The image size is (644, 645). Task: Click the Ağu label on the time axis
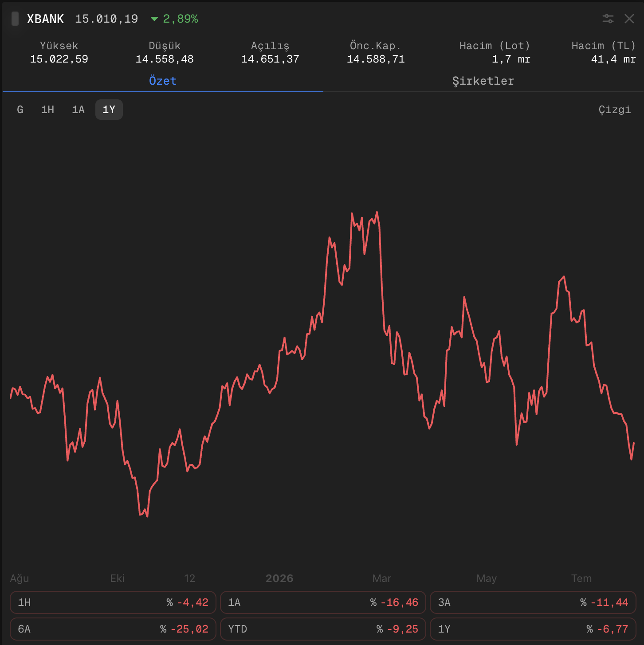[20, 578]
